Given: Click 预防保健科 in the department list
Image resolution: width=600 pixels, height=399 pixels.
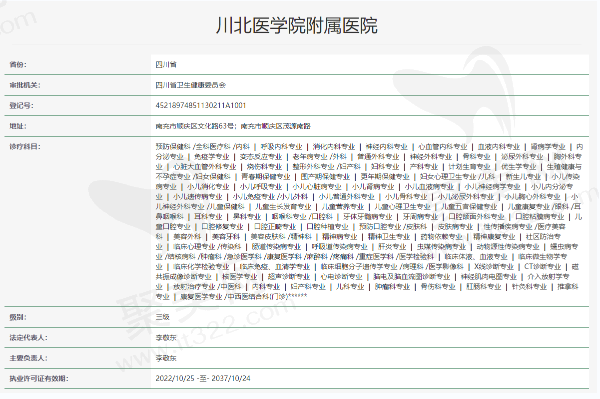Looking at the screenshot, I should 173,147.
